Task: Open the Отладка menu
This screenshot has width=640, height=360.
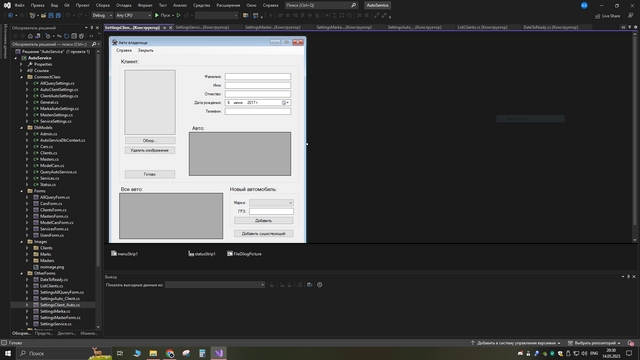Action: (x=123, y=5)
